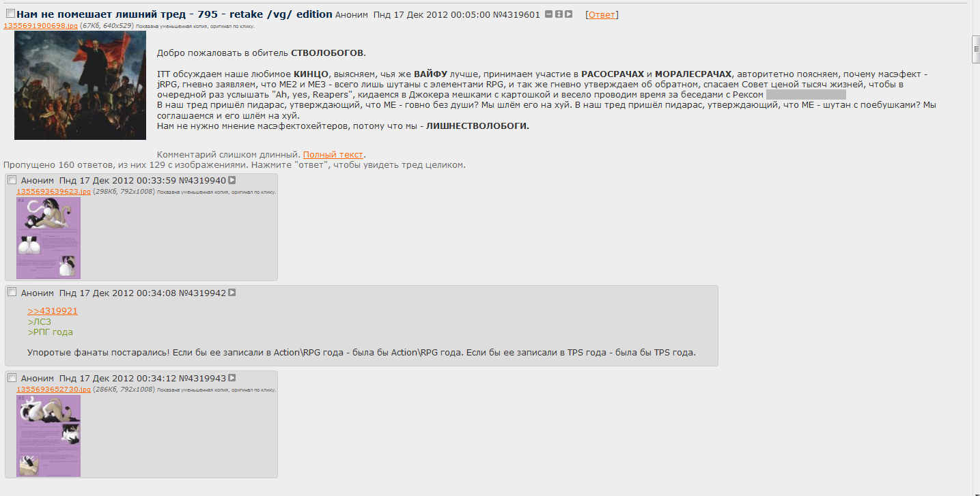Enlarge the purple thumbnail in post №4319940
Image resolution: width=980 pixels, height=496 pixels.
(x=48, y=238)
